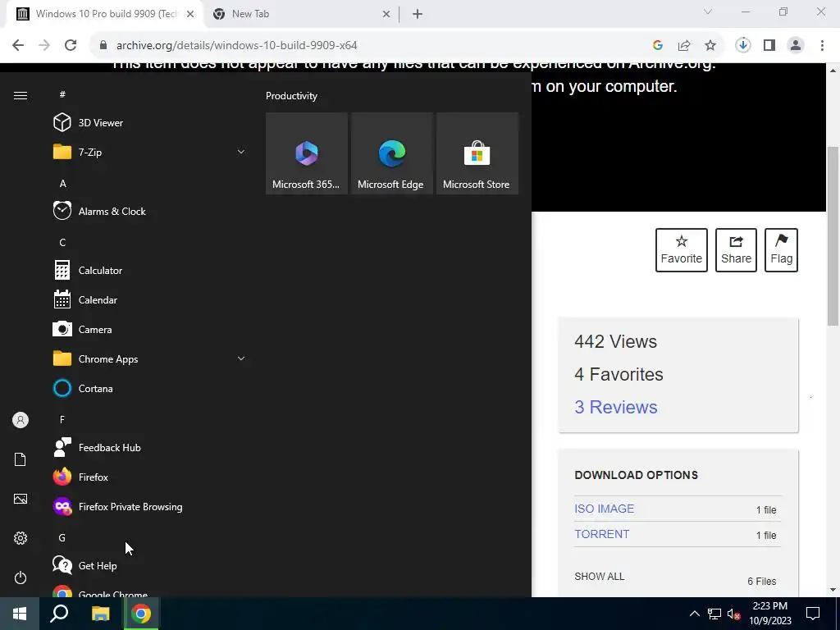The height and width of the screenshot is (630, 840).
Task: Open Feedback Hub
Action: (149, 447)
